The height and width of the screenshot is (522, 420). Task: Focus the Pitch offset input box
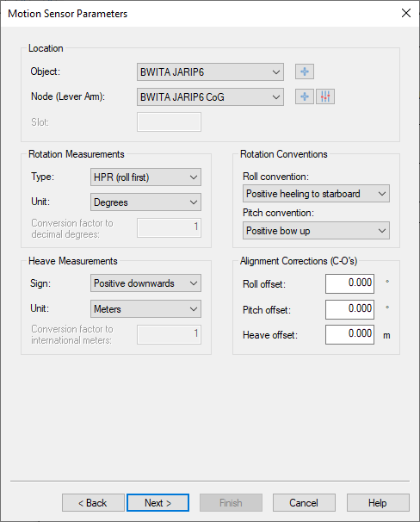pos(349,309)
